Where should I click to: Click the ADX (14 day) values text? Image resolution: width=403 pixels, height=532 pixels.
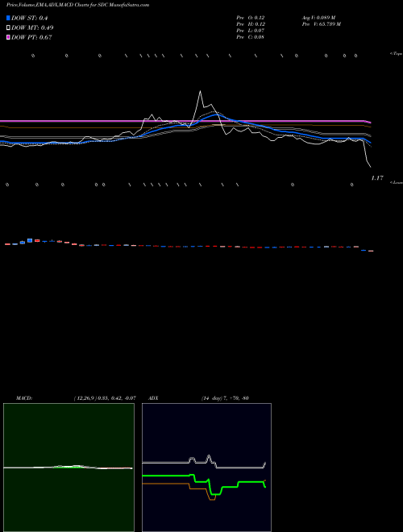225,398
